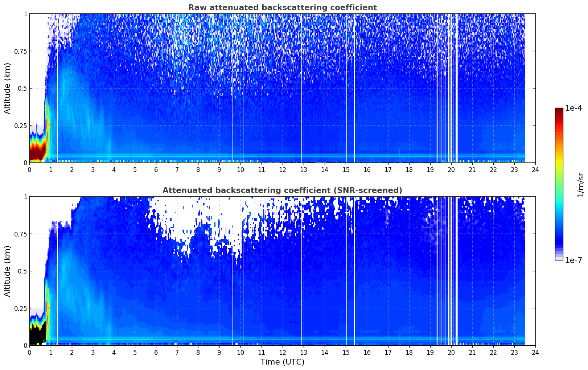Select the top plot's 'Altitude (km)' axis label
Viewport: 588px width, 370px height.
coord(8,88)
